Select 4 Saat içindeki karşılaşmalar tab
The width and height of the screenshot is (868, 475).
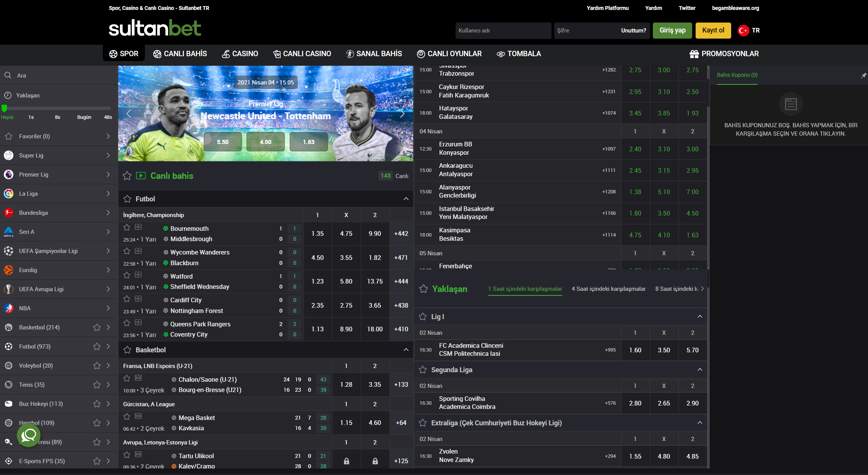pyautogui.click(x=608, y=289)
